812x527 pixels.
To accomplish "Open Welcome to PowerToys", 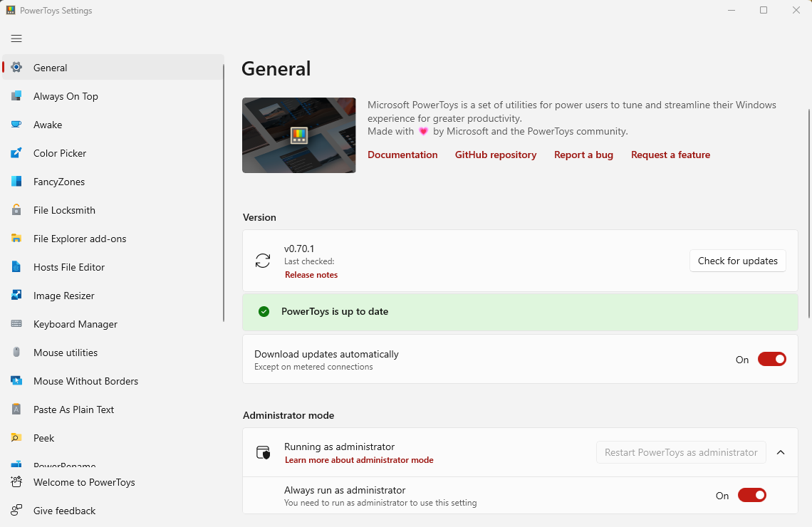I will [113, 482].
